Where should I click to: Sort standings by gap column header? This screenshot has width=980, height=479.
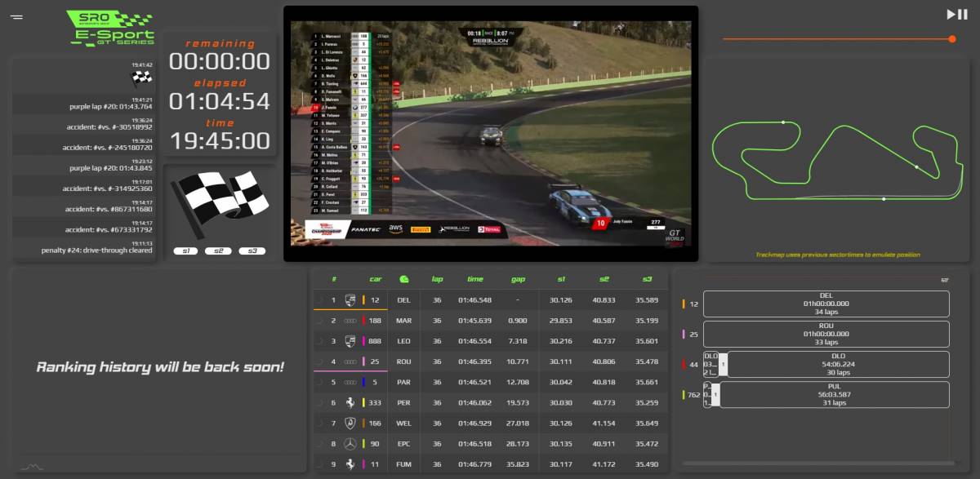point(518,279)
